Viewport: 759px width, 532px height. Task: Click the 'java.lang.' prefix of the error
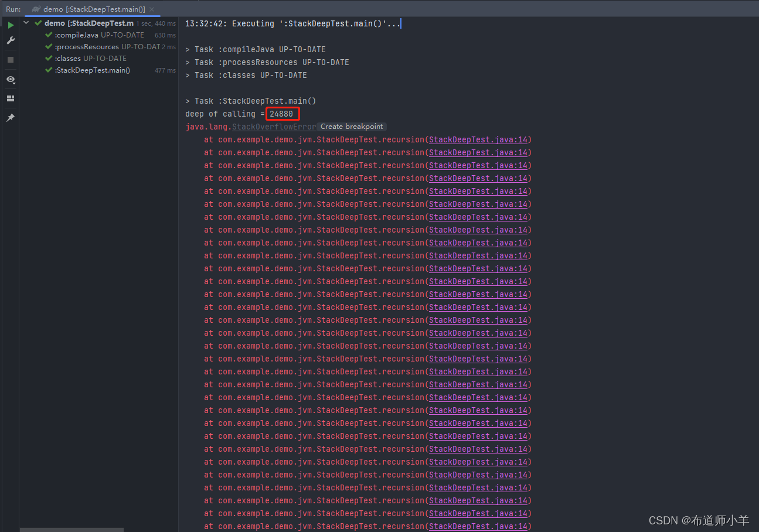(209, 127)
